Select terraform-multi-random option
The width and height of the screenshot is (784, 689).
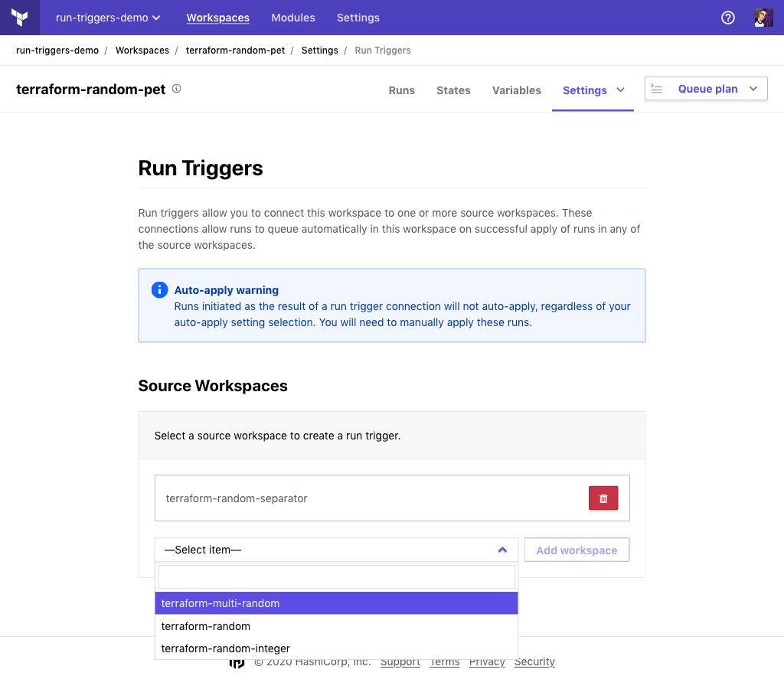click(x=337, y=603)
